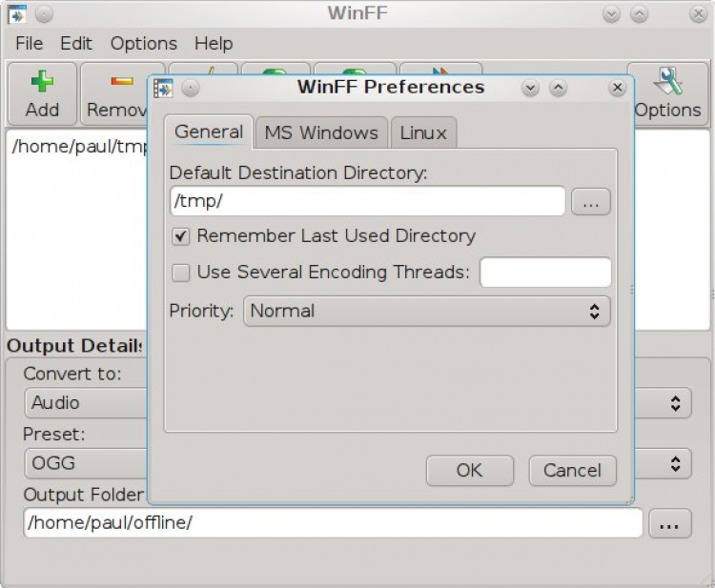
Task: Click the encoding threads number field
Action: 545,273
